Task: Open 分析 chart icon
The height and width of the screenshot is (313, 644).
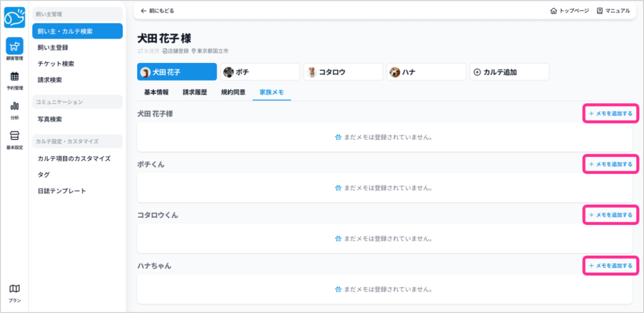Action: point(14,109)
